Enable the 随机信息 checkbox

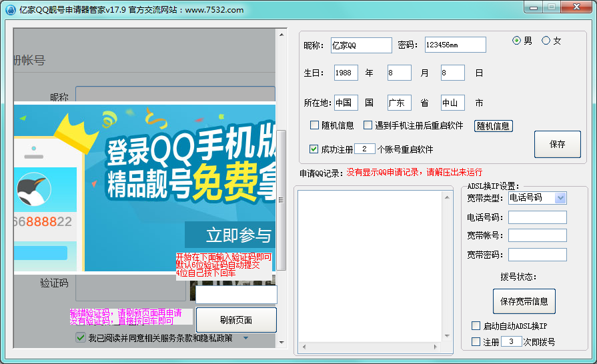(x=314, y=125)
